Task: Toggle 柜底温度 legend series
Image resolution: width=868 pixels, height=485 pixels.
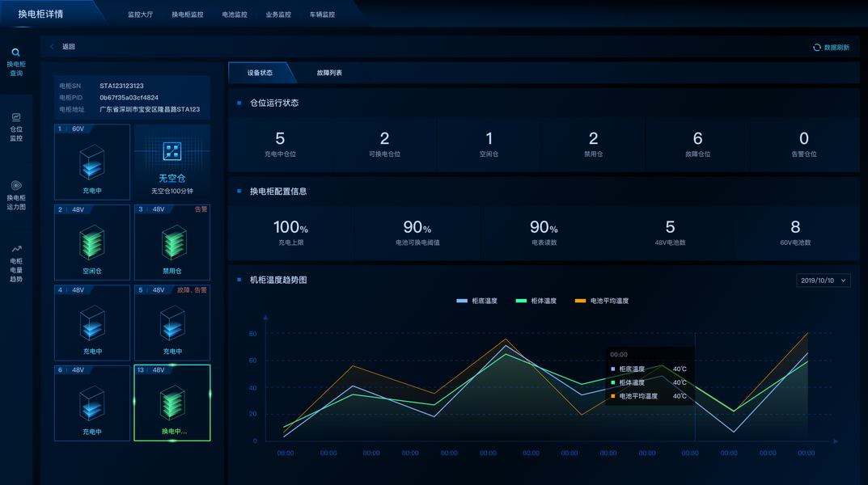Action: pyautogui.click(x=476, y=301)
